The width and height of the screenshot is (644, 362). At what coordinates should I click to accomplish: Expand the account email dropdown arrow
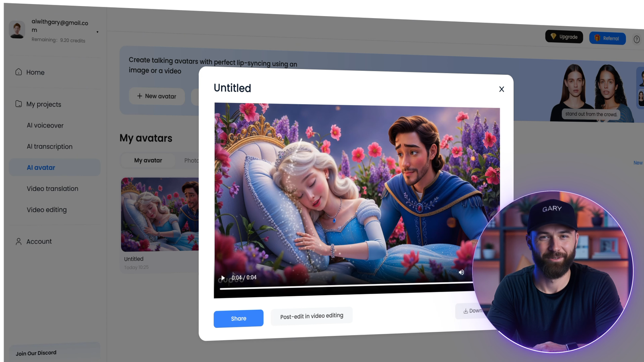97,32
